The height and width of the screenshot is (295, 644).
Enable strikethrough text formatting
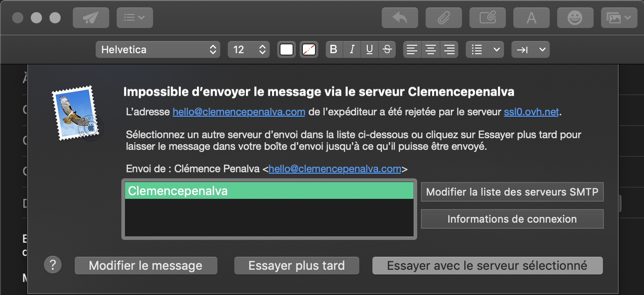click(x=387, y=49)
